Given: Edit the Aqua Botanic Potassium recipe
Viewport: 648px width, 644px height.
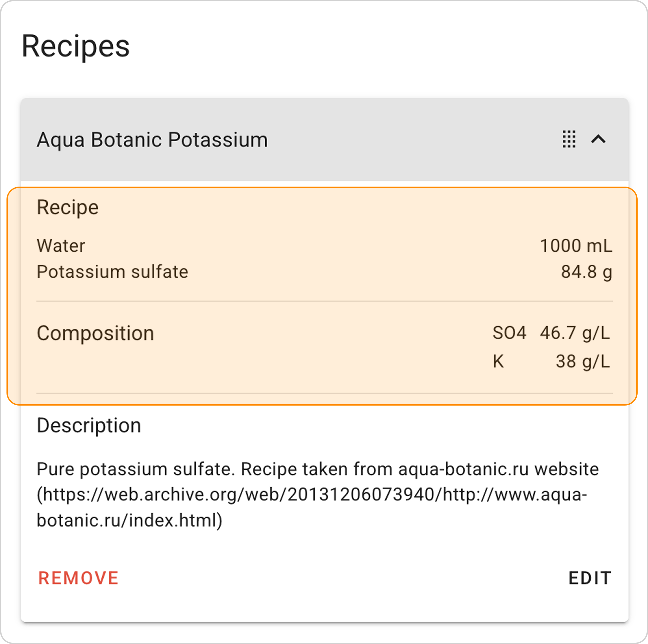Looking at the screenshot, I should [590, 578].
